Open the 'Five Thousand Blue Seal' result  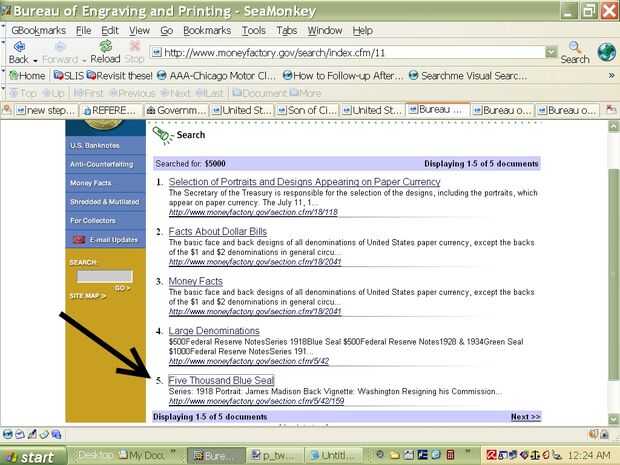[x=221, y=380]
